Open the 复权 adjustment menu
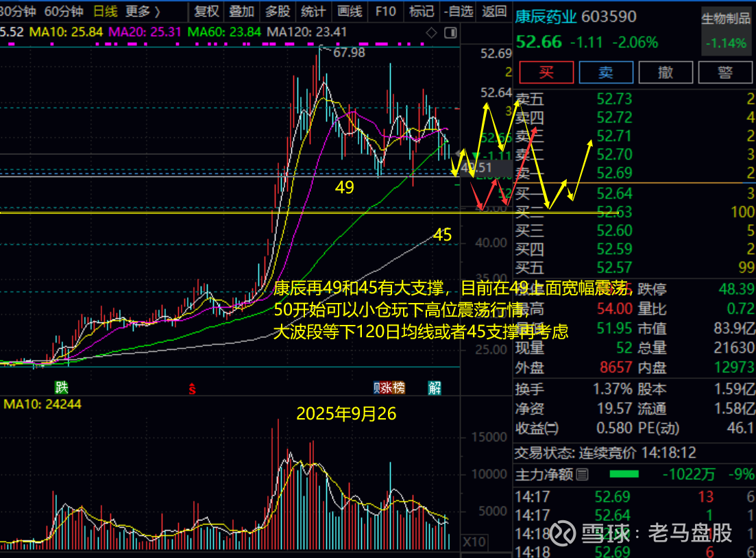Viewport: 756px width, 558px height. (206, 11)
